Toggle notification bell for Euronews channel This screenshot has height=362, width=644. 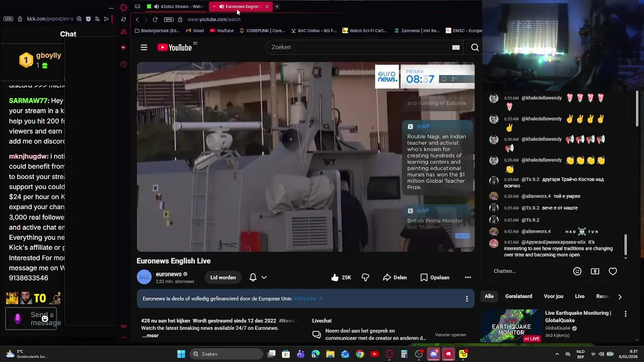tap(253, 278)
